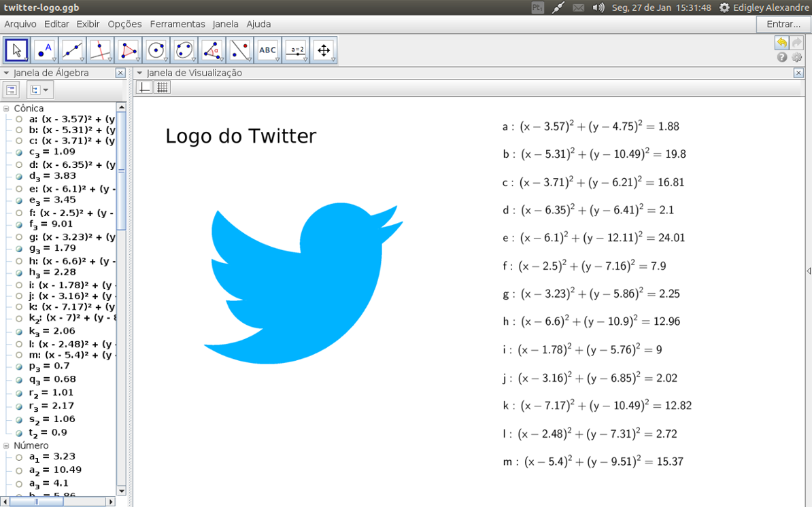Toggle visibility of d₃ = 3.83

(x=19, y=177)
